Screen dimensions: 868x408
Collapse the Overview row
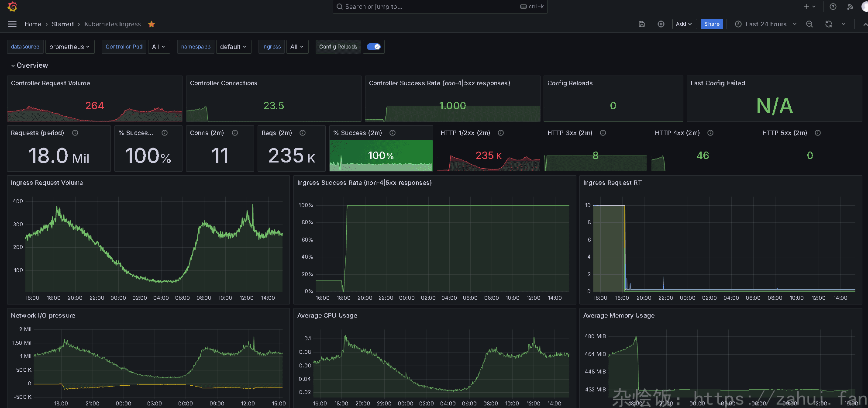point(29,65)
